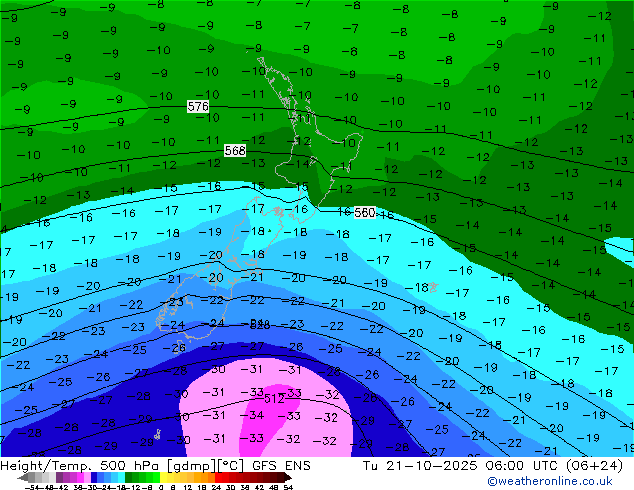The height and width of the screenshot is (490, 634).
Task: Pick the magenta legend swatch
Action: [x=80, y=477]
